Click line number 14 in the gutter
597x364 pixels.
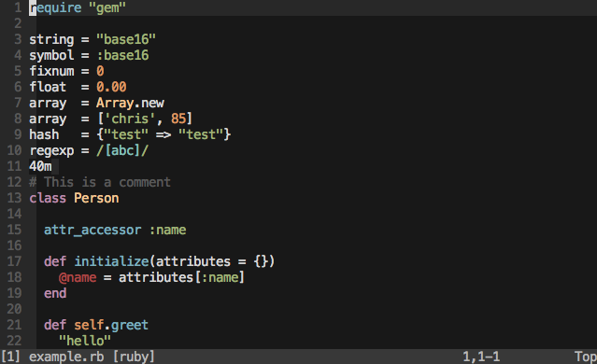click(14, 214)
